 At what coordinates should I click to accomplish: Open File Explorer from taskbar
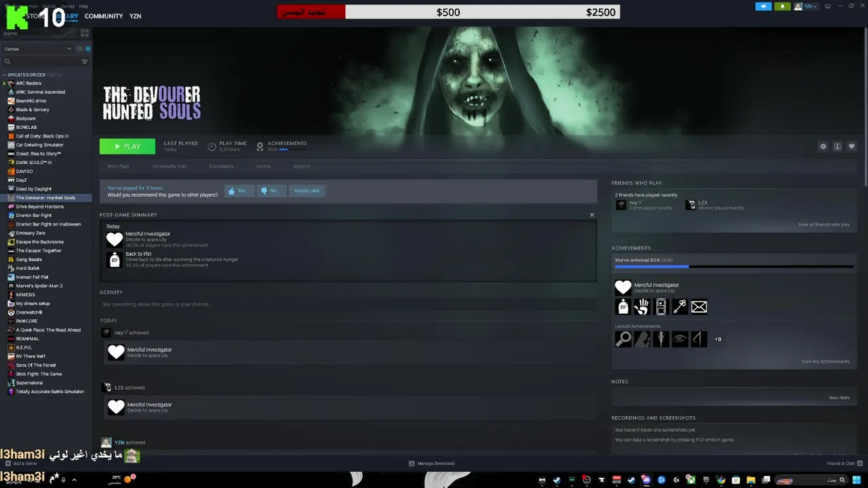click(x=751, y=480)
